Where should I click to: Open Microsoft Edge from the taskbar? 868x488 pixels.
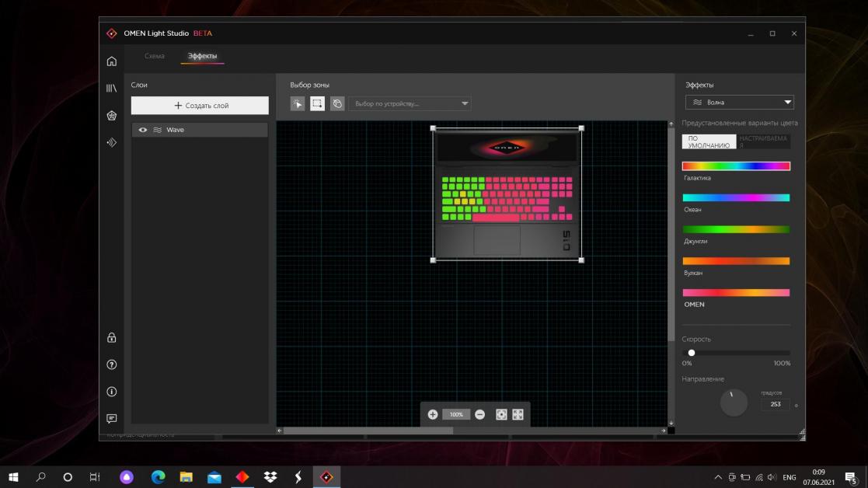click(x=159, y=477)
